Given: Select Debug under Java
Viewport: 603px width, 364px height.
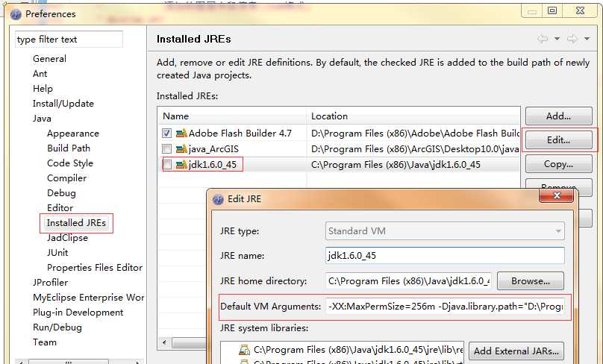Looking at the screenshot, I should pyautogui.click(x=61, y=193).
